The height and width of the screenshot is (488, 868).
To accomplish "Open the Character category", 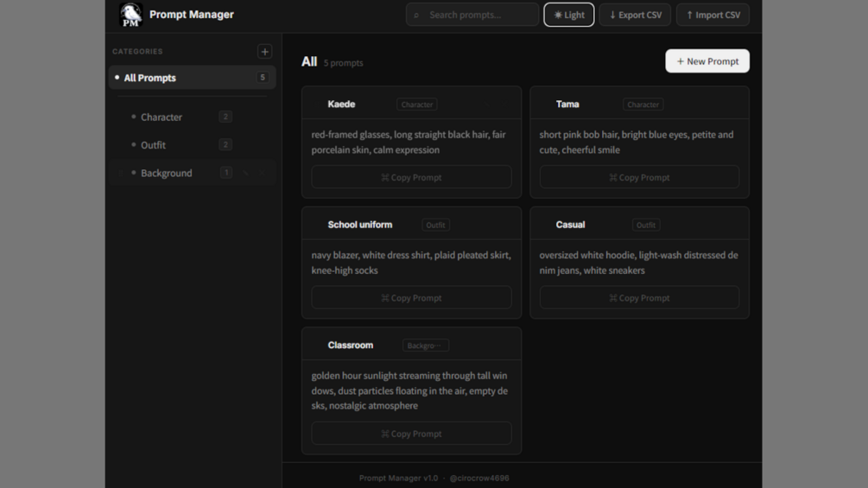I will (192, 117).
